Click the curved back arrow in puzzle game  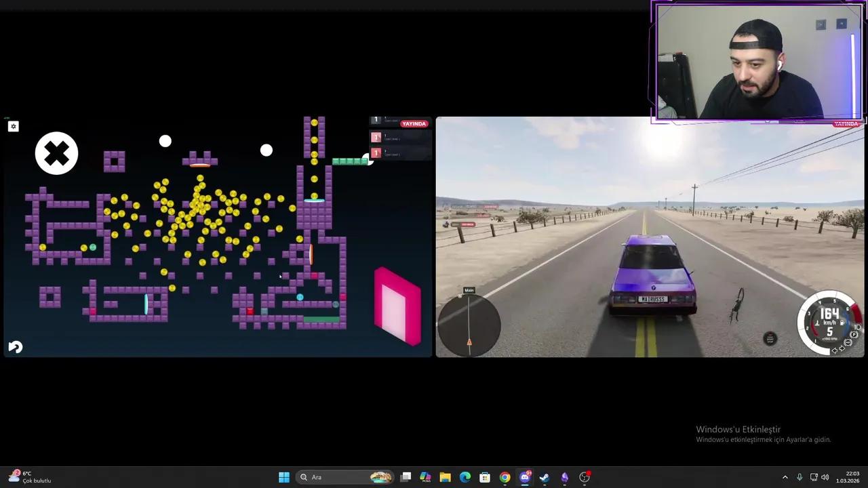point(15,347)
